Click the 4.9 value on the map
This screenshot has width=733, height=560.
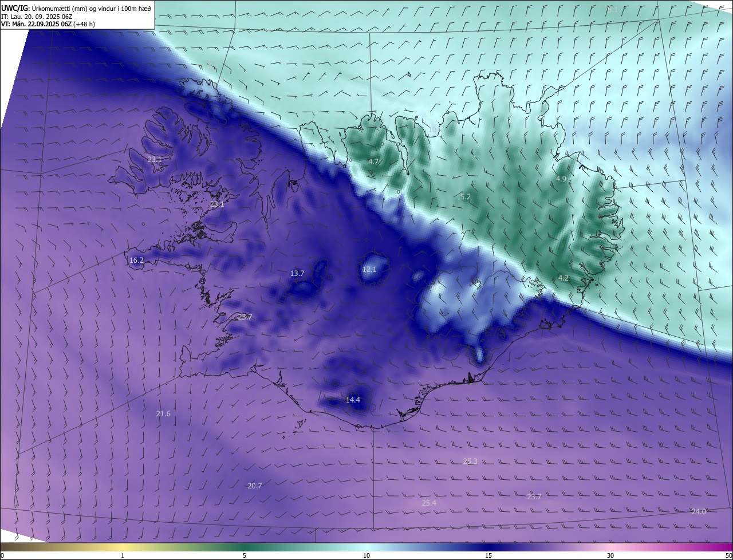click(561, 179)
